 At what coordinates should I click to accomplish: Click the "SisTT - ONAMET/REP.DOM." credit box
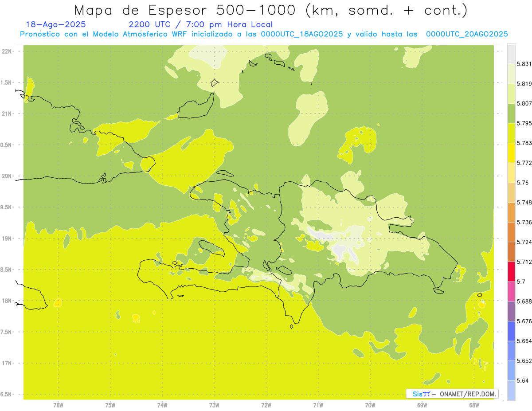click(x=452, y=394)
